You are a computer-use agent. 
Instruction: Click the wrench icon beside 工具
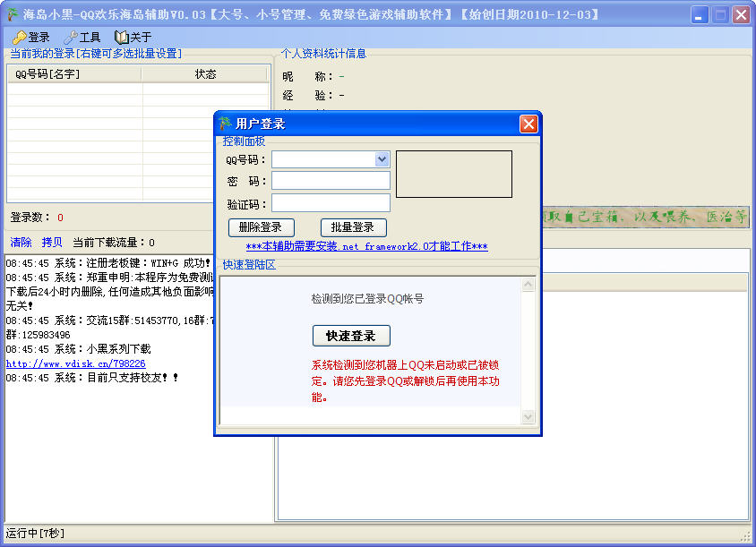coord(71,37)
